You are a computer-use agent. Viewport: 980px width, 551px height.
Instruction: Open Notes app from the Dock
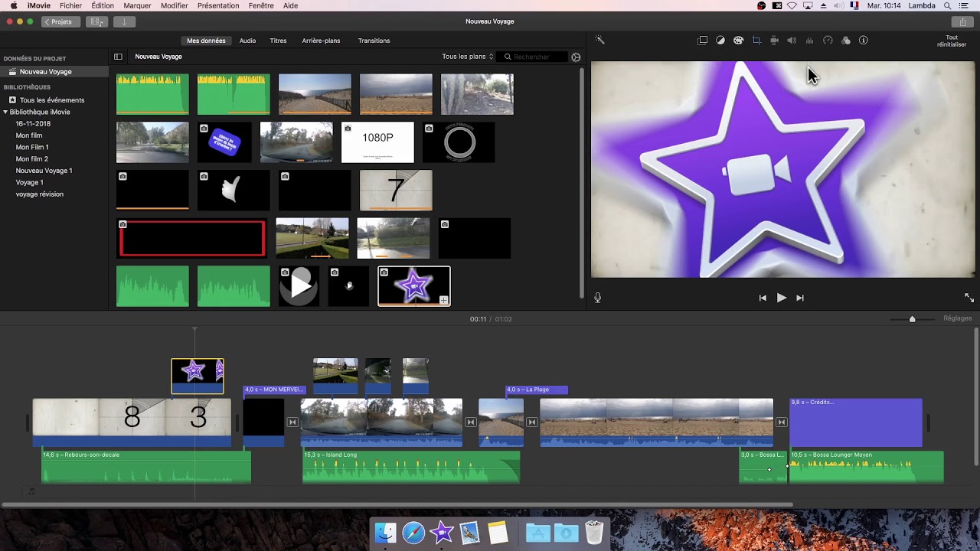point(498,533)
